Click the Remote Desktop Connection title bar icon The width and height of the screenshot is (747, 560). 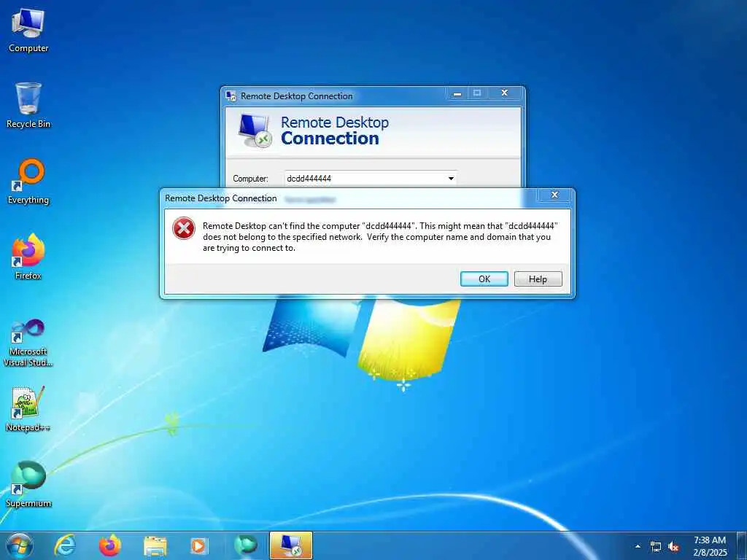[x=231, y=96]
